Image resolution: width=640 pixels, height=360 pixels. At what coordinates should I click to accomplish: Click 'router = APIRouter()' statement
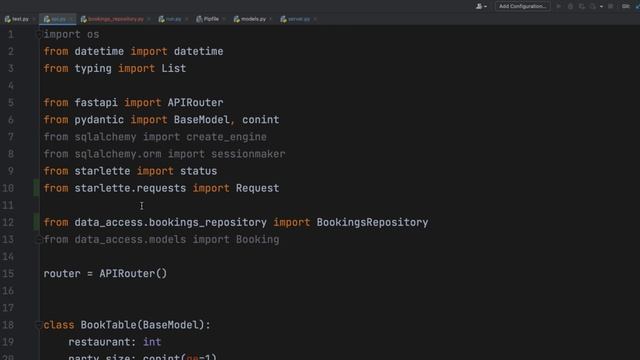[x=105, y=273]
